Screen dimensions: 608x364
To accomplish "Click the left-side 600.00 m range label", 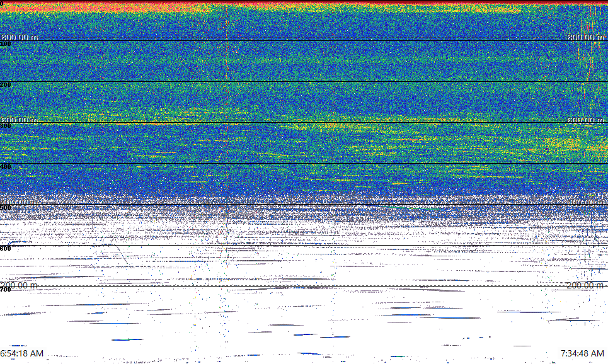I will pos(19,120).
